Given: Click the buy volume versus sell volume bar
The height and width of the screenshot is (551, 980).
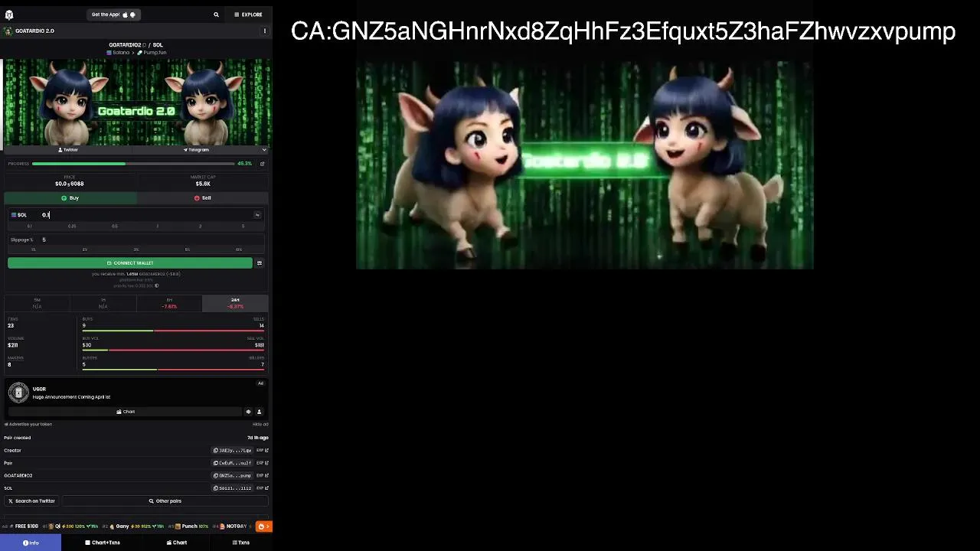Looking at the screenshot, I should (173, 350).
